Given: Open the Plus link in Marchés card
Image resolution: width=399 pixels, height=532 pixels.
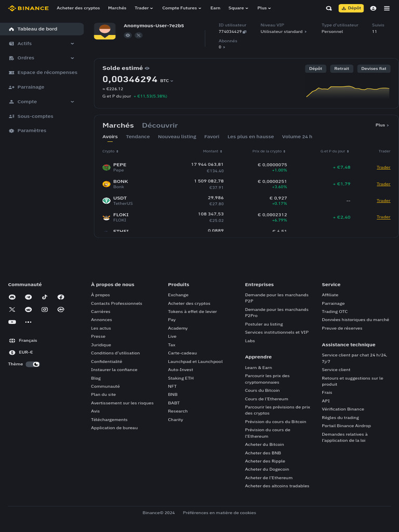Looking at the screenshot, I should [x=382, y=125].
